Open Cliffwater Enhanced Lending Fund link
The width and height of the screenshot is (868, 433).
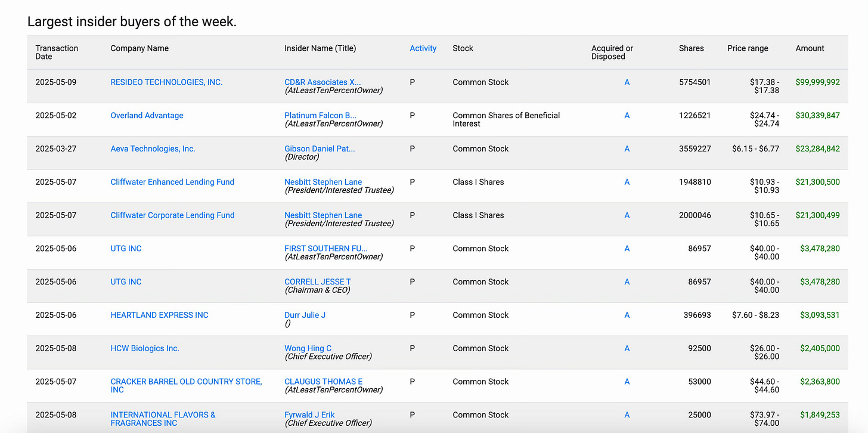pos(172,182)
